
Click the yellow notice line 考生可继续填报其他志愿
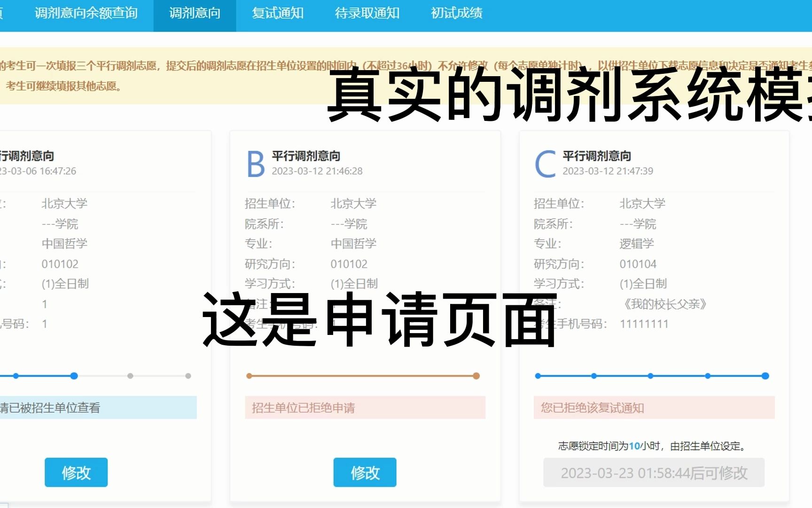pyautogui.click(x=63, y=86)
